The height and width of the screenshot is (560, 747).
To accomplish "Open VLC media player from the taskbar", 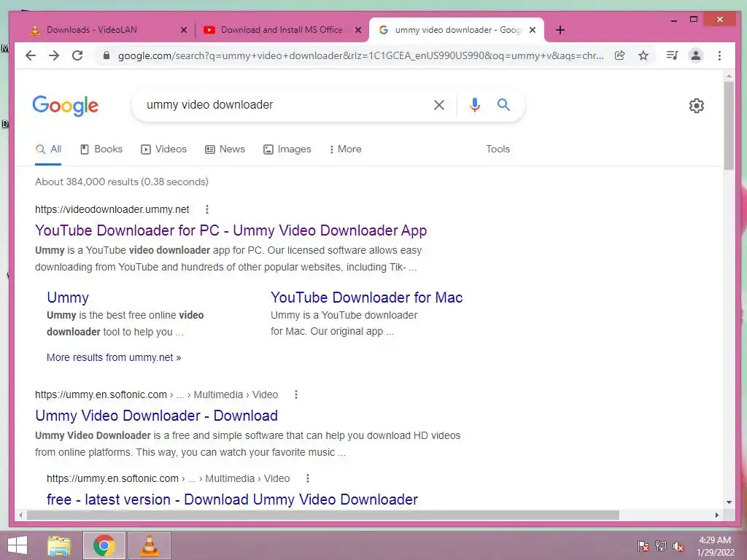I will point(149,545).
